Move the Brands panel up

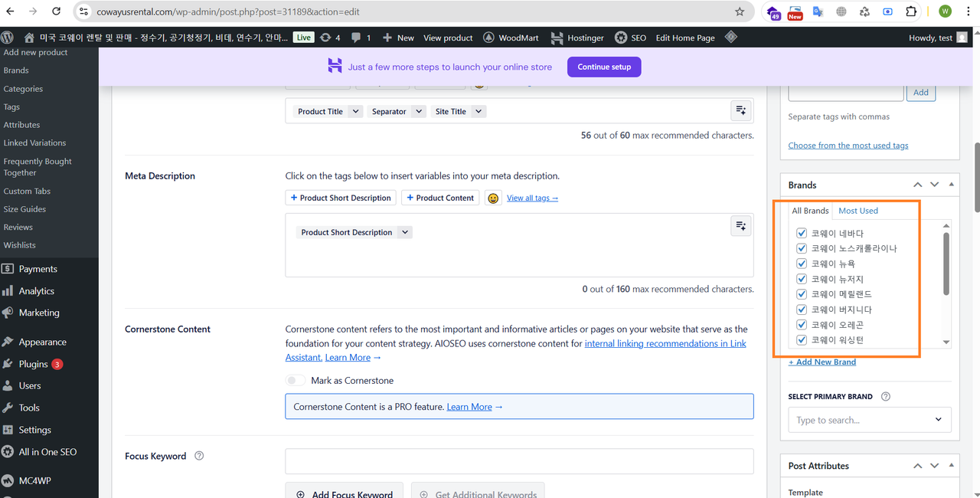tap(917, 185)
